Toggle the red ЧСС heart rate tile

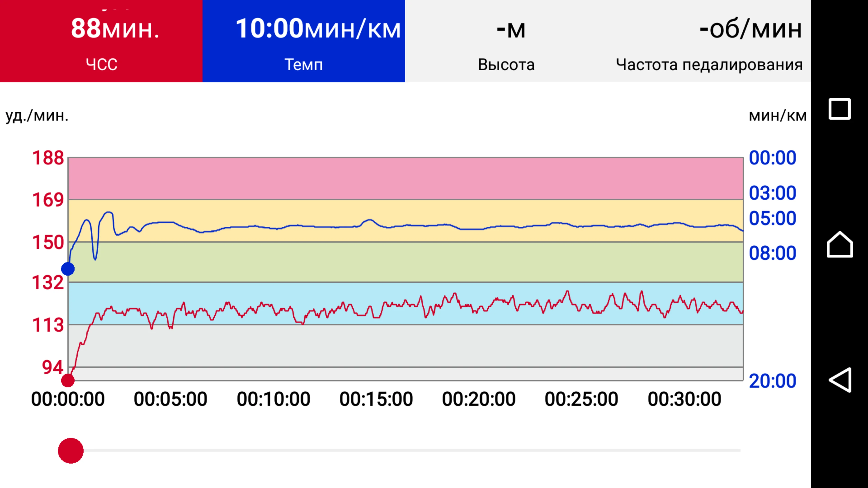[x=101, y=41]
